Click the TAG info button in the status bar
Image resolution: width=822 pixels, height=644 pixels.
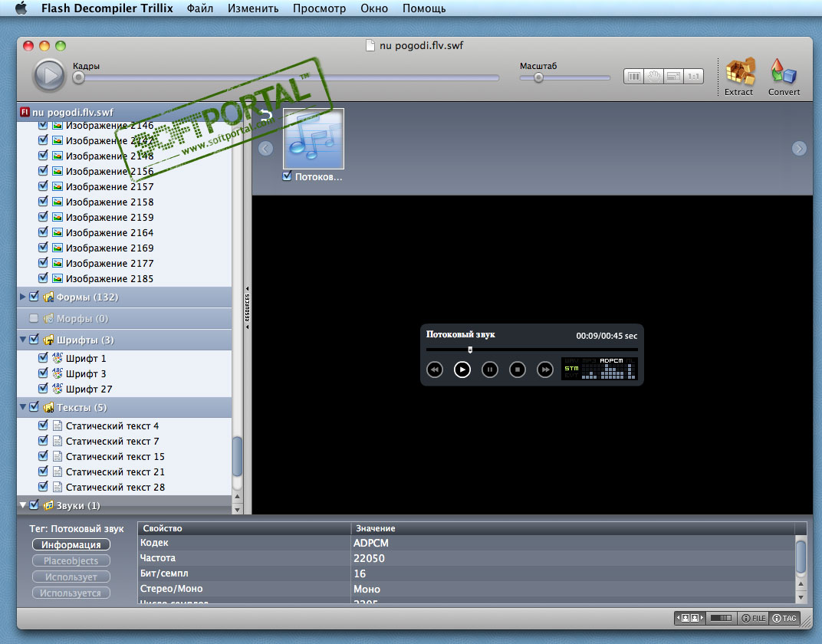pos(784,619)
